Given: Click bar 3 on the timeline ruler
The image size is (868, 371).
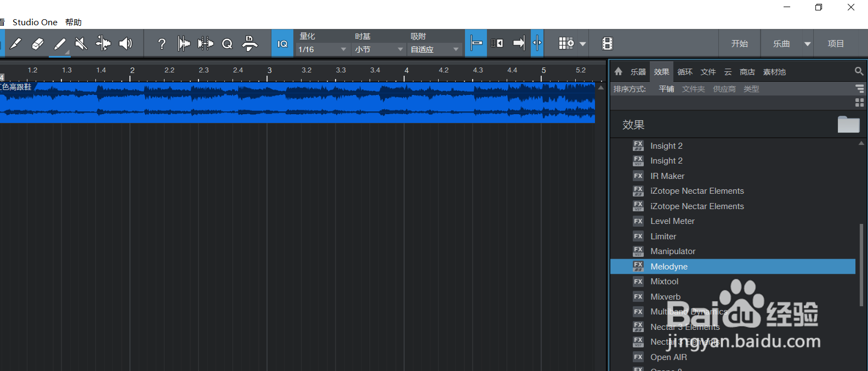Looking at the screenshot, I should coord(269,70).
